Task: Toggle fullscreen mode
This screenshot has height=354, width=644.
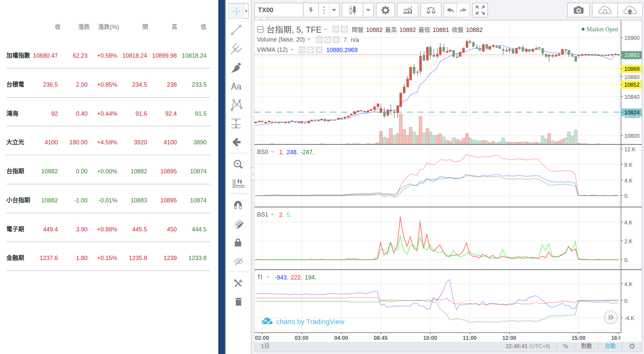Action: tap(480, 10)
